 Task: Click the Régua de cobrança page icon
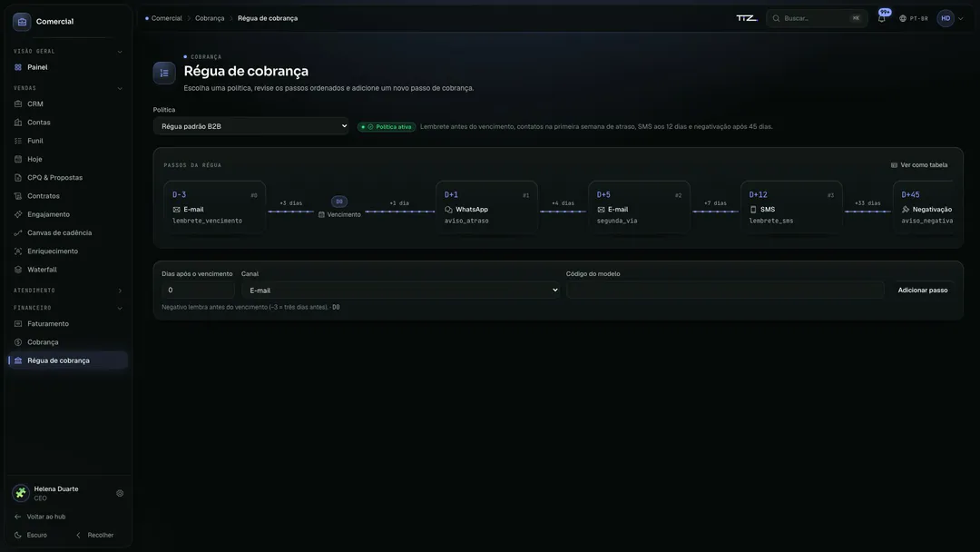tap(164, 74)
